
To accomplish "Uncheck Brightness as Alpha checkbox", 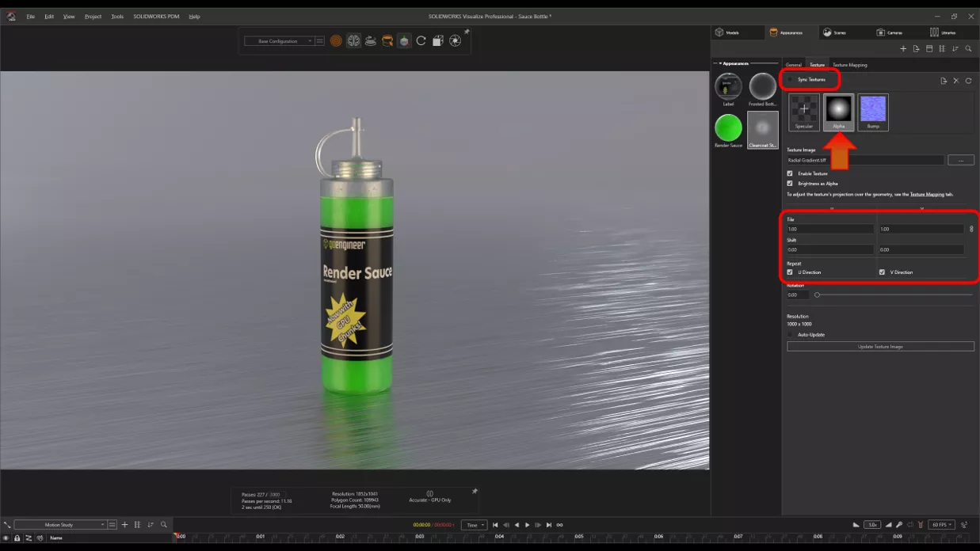I will [x=790, y=184].
